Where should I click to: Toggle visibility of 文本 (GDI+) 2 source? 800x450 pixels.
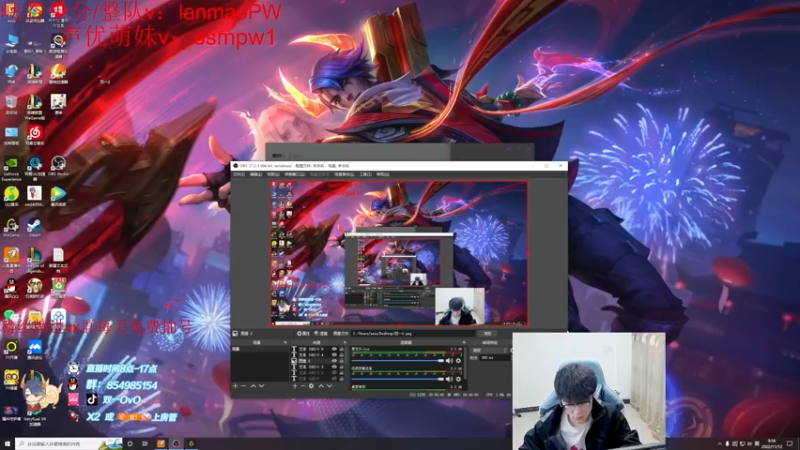coord(334,373)
